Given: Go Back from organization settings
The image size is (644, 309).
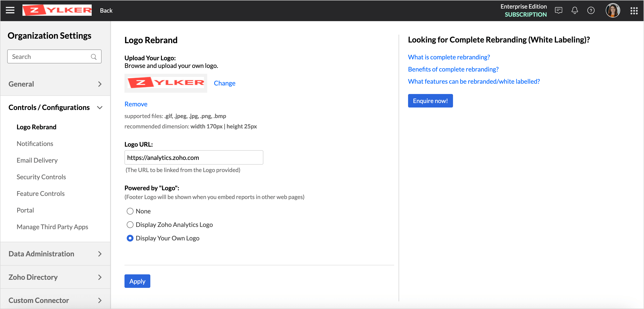Looking at the screenshot, I should (106, 11).
